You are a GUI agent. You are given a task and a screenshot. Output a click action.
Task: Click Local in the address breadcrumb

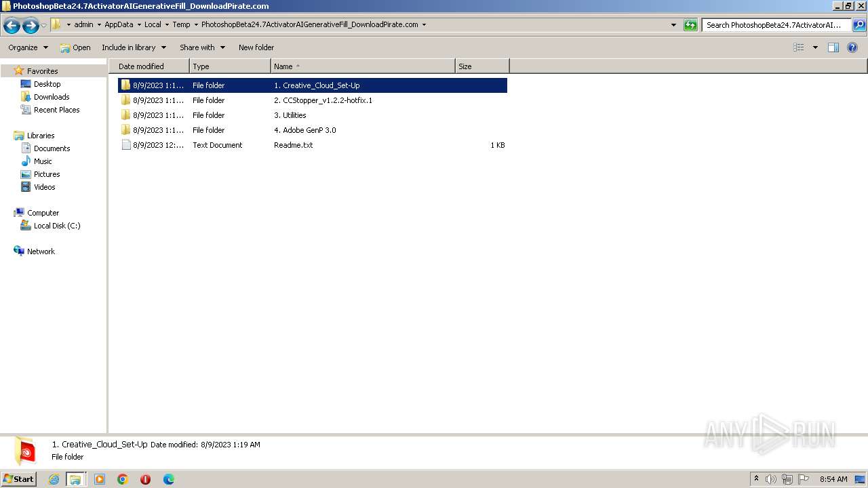click(153, 24)
